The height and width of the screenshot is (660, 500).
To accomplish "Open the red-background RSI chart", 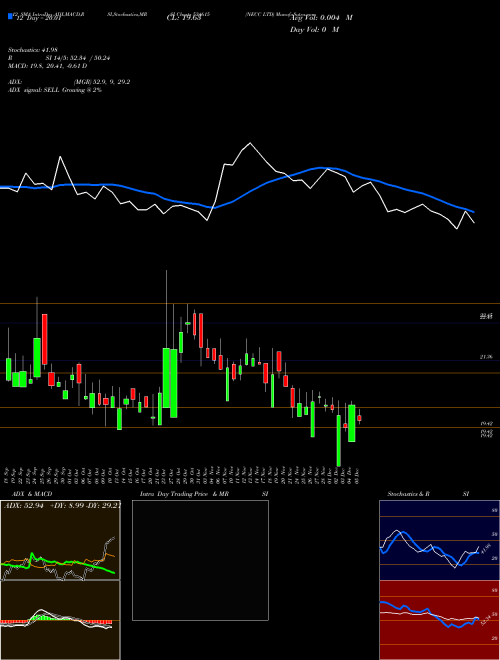I will click(439, 620).
